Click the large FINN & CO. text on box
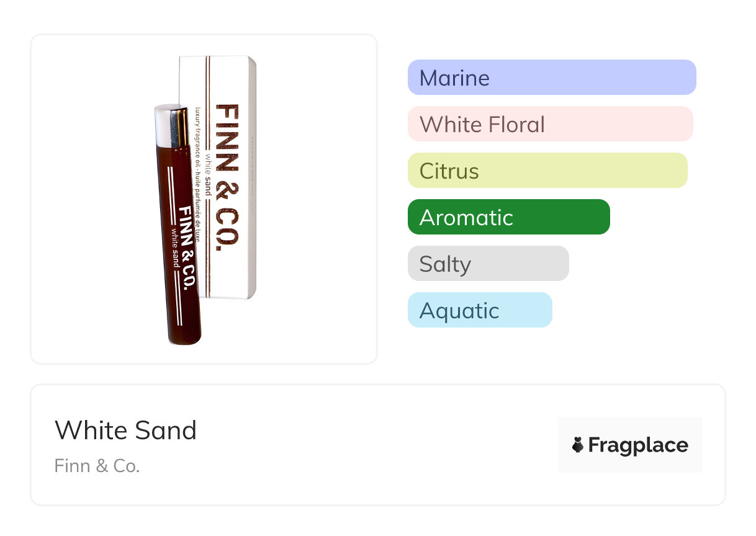This screenshot has width=756, height=536. coord(227,177)
